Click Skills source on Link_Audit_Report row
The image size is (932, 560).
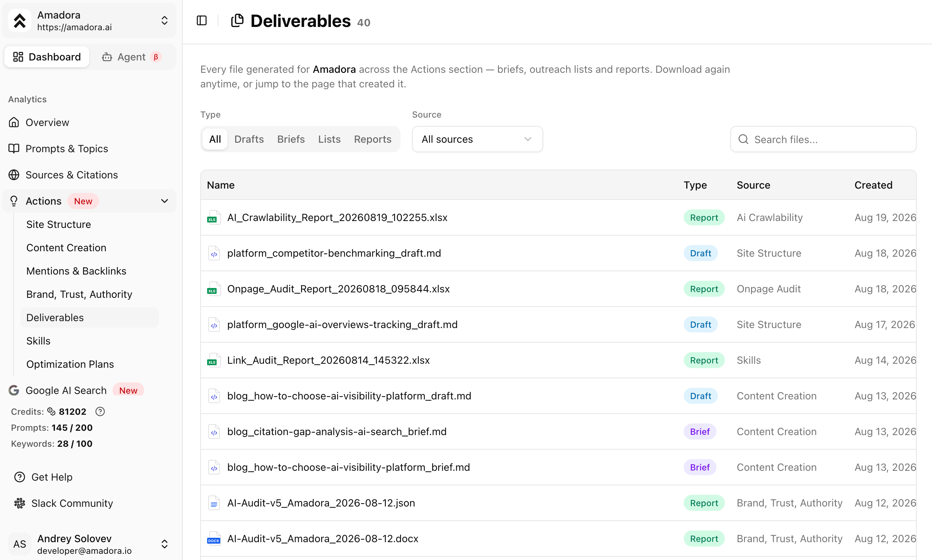tap(749, 360)
